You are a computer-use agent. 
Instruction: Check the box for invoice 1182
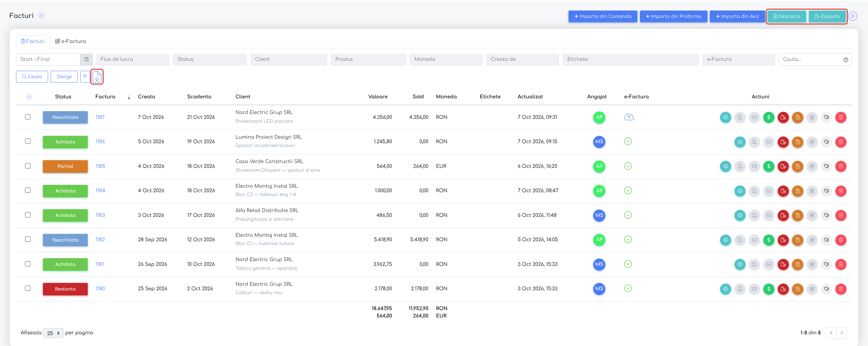pyautogui.click(x=28, y=239)
